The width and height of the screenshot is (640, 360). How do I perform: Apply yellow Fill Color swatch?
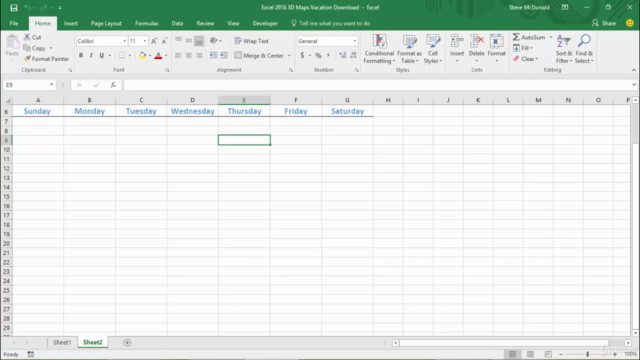click(x=142, y=56)
